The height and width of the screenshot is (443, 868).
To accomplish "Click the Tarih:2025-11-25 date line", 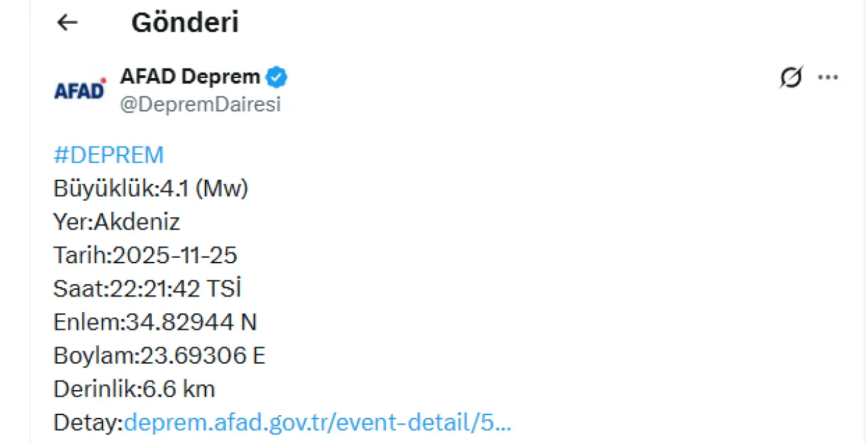I will coord(145,256).
